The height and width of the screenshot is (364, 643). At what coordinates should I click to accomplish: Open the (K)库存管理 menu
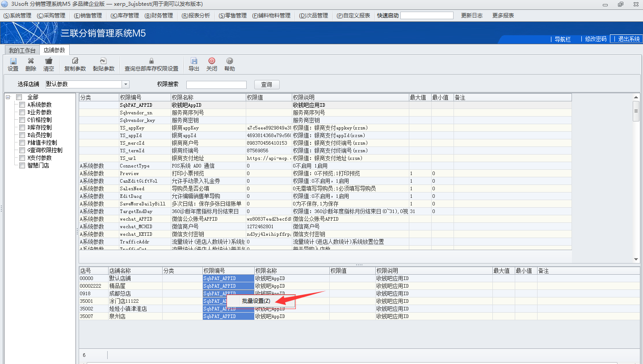[x=125, y=15]
